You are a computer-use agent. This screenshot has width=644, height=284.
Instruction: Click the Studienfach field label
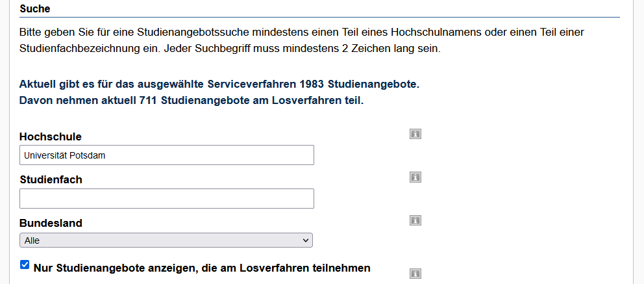click(51, 179)
